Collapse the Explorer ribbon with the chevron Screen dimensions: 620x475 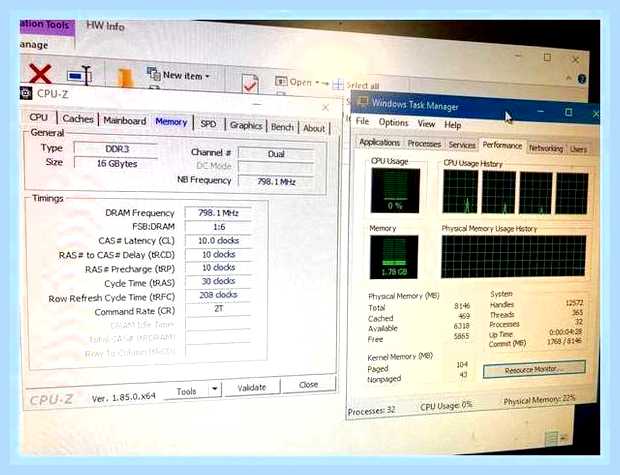[x=568, y=78]
